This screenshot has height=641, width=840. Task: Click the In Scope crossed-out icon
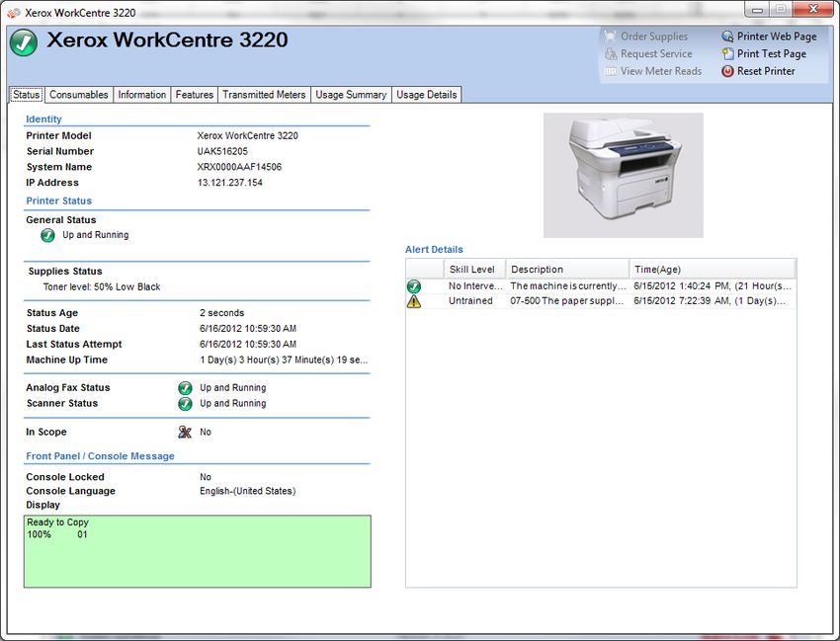coord(185,433)
